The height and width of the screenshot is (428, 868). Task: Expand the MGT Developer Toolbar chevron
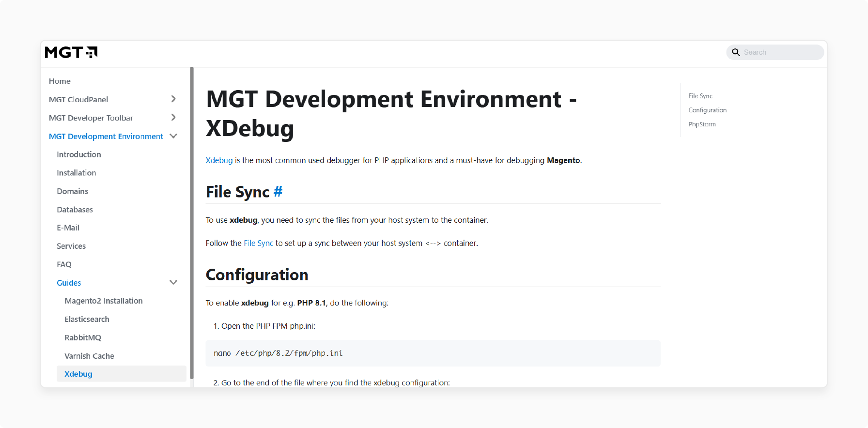(x=173, y=118)
